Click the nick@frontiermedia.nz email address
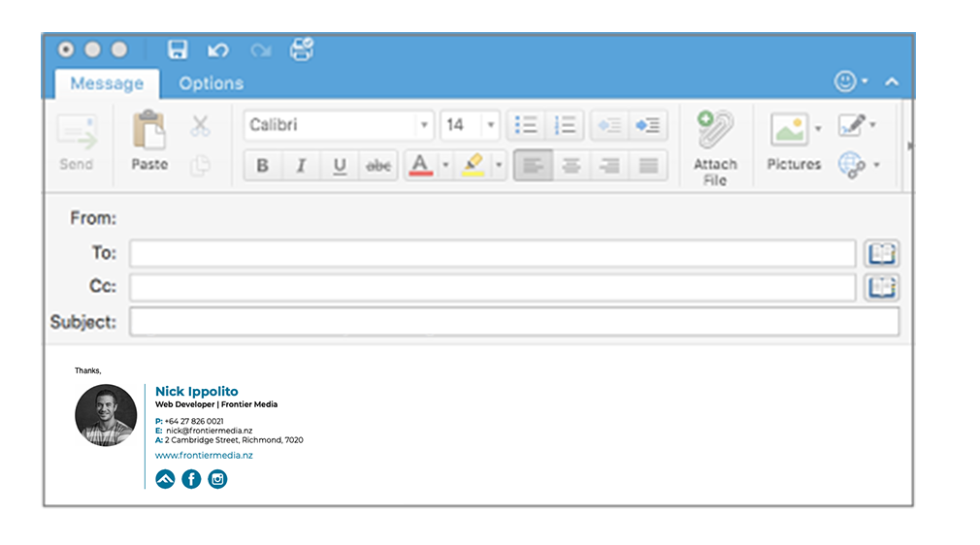 point(210,431)
